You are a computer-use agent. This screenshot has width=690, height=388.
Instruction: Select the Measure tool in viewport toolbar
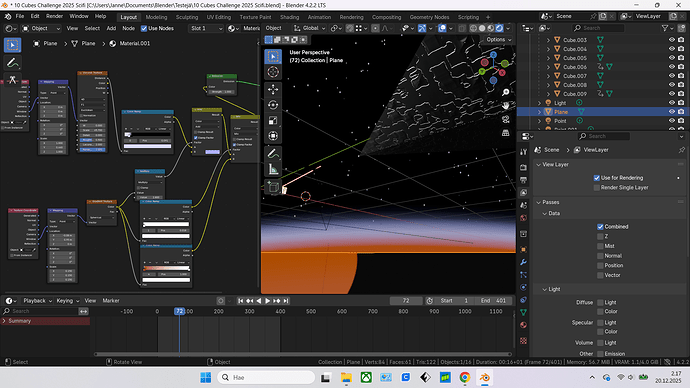tap(273, 169)
